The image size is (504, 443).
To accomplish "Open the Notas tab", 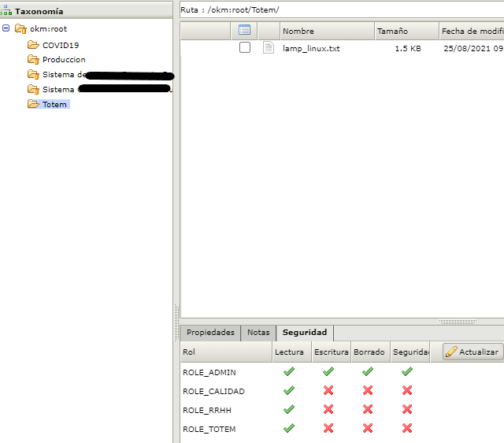I will coord(258,333).
